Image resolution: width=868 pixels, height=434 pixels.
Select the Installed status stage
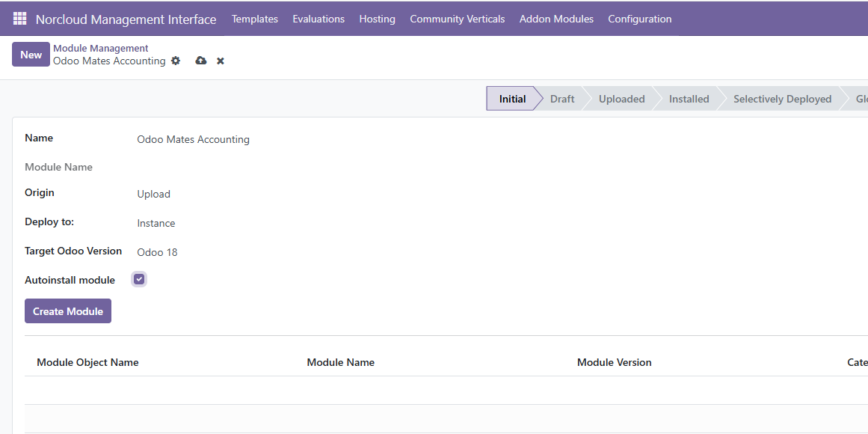point(689,99)
